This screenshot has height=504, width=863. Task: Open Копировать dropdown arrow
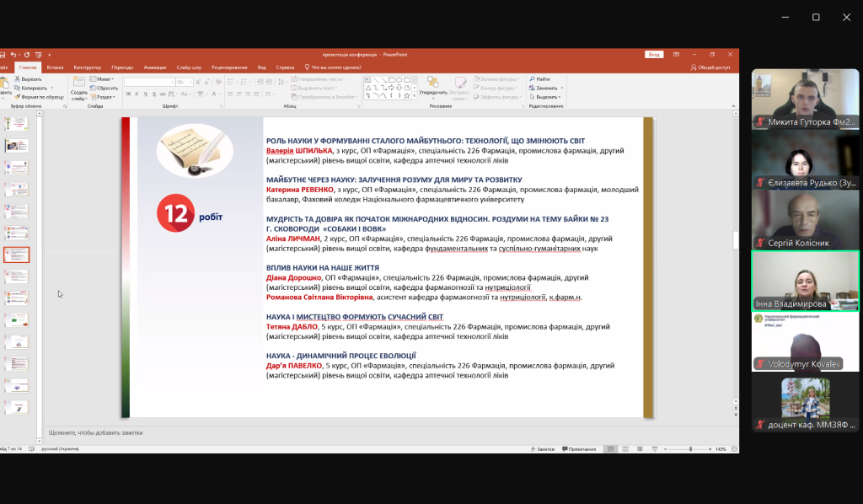coord(51,88)
